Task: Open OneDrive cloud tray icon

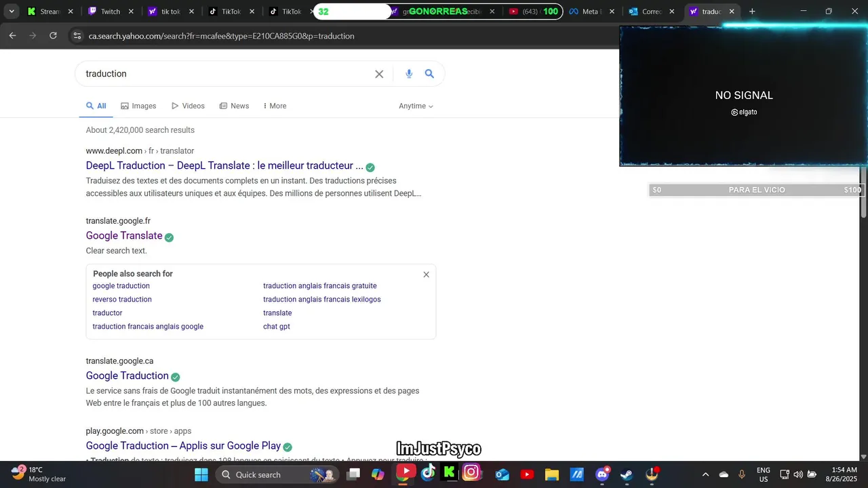Action: coord(724,474)
